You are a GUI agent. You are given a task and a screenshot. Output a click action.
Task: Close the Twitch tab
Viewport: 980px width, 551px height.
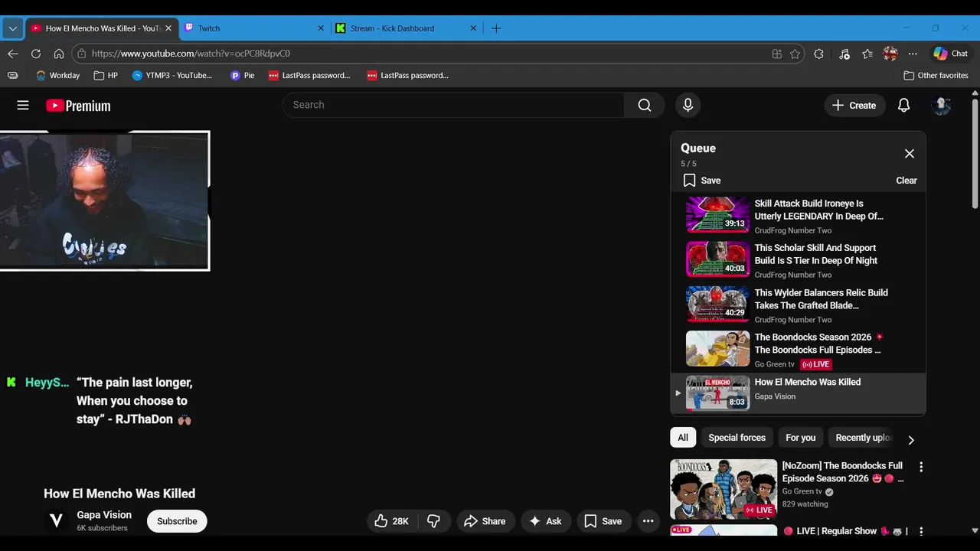(321, 28)
